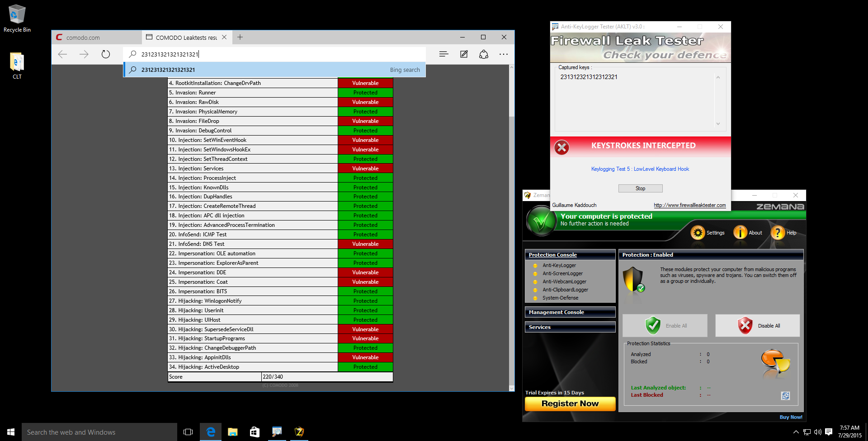Click the Disable All button
868x441 pixels.
click(x=757, y=325)
